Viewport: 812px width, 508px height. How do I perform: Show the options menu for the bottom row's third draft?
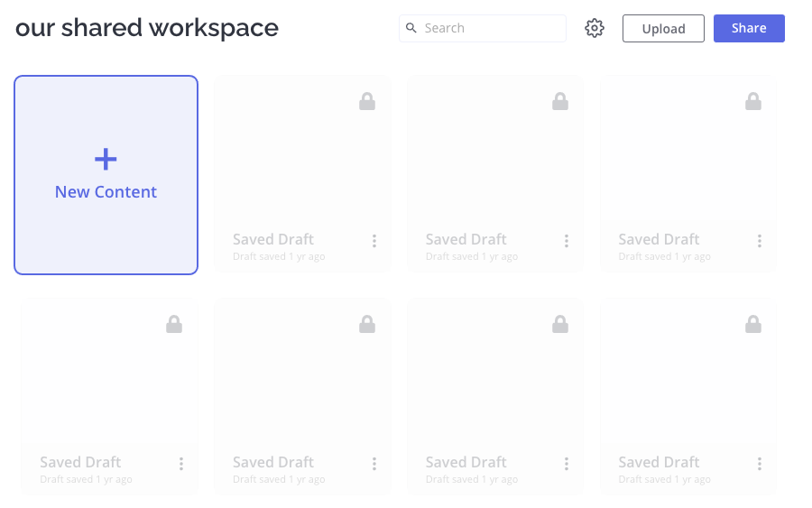pos(567,464)
